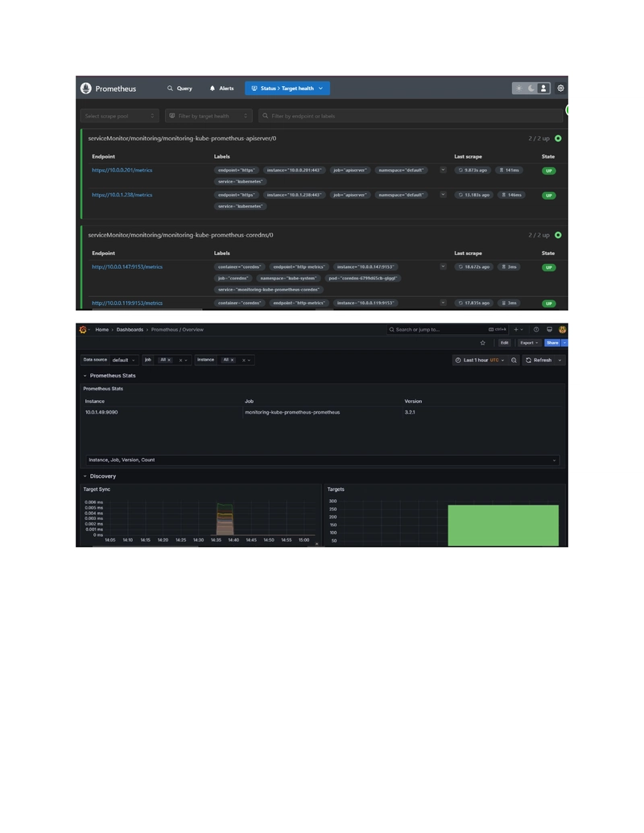Image resolution: width=644 pixels, height=833 pixels.
Task: Click the 9.873s ago last scrape badge
Action: pos(473,170)
